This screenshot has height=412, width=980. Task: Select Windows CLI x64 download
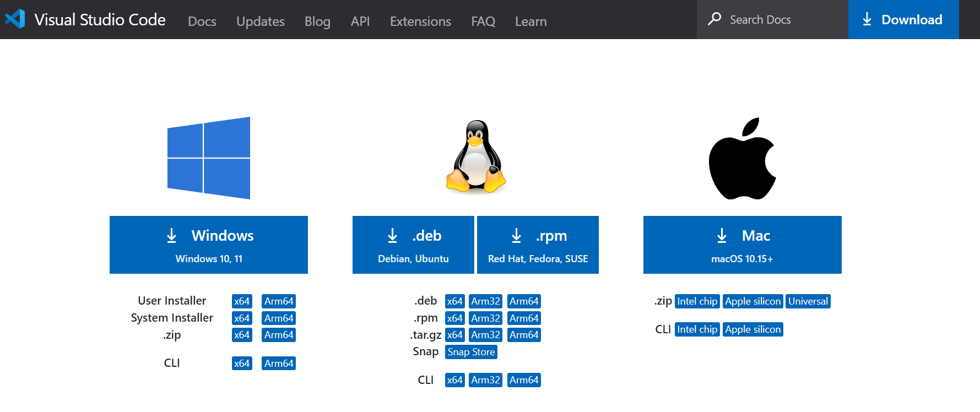242,364
